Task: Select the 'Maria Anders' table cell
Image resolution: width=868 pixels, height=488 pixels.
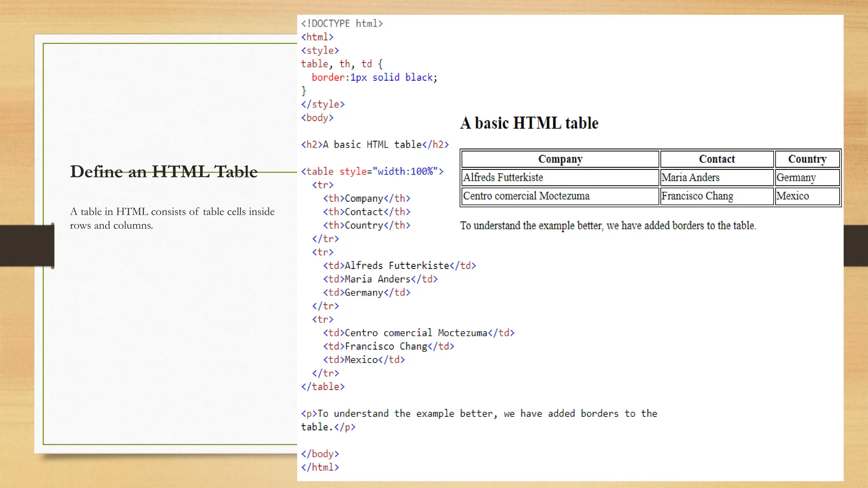Action: pos(717,177)
